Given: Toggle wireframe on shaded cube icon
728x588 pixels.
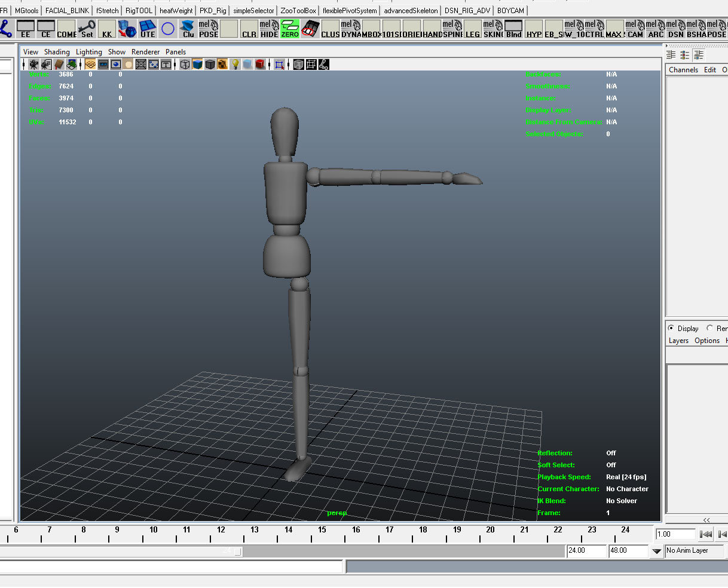Looking at the screenshot, I should tap(210, 65).
